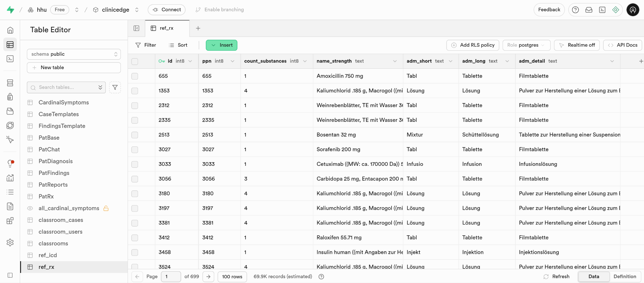Click the help question mark icon

pyautogui.click(x=575, y=10)
